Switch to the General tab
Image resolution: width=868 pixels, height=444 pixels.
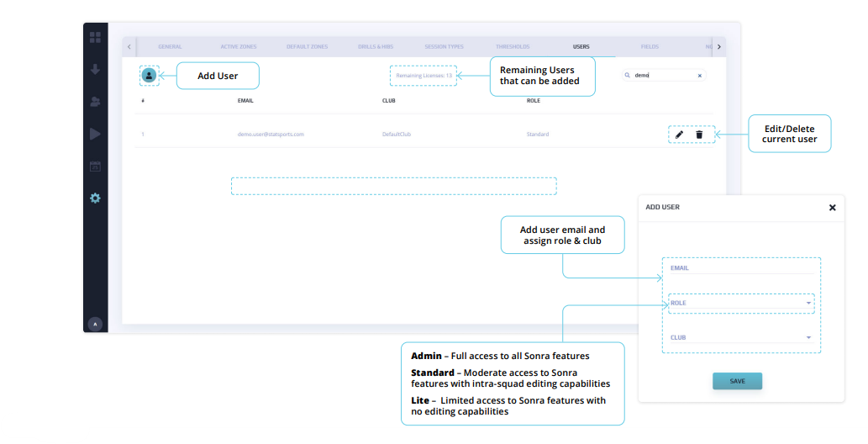coord(170,46)
